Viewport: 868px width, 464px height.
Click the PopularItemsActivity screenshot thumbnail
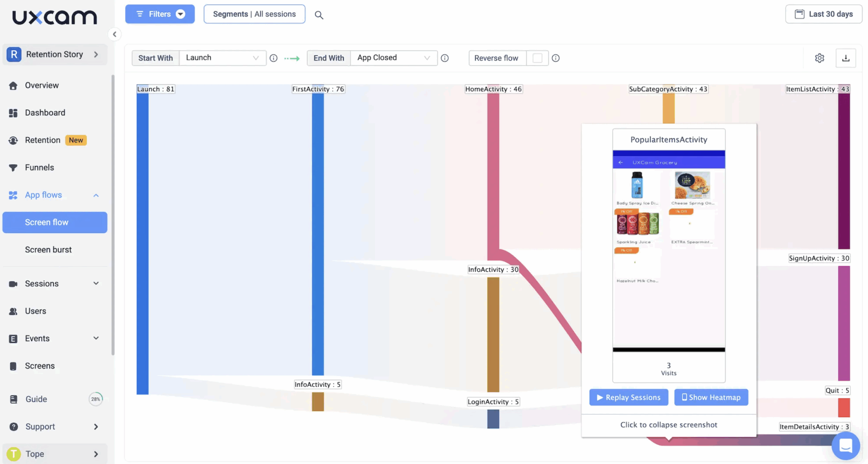pyautogui.click(x=669, y=251)
